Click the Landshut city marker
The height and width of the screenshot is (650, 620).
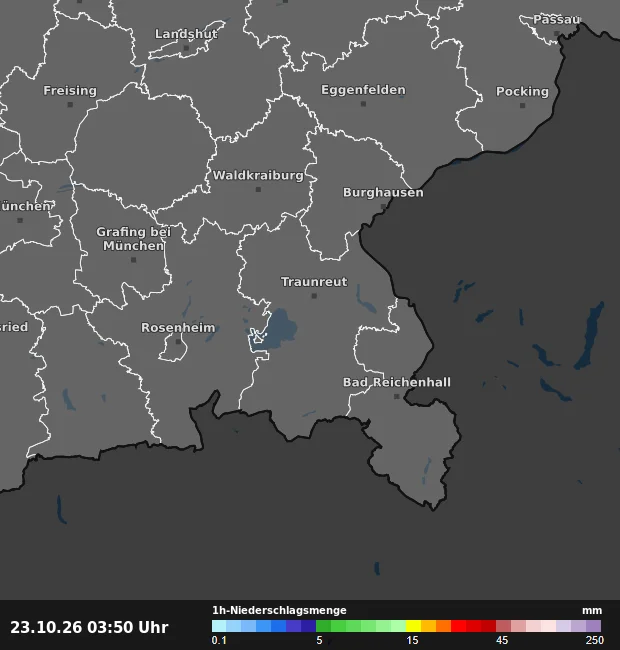[186, 48]
